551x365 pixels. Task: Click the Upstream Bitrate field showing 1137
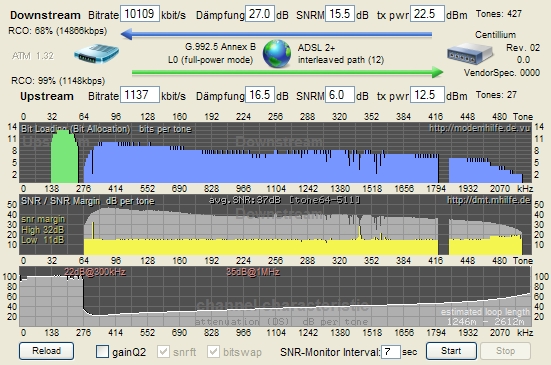(x=140, y=95)
